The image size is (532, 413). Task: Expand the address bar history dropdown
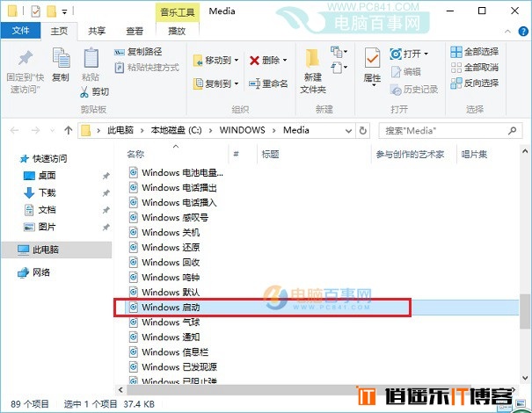348,131
